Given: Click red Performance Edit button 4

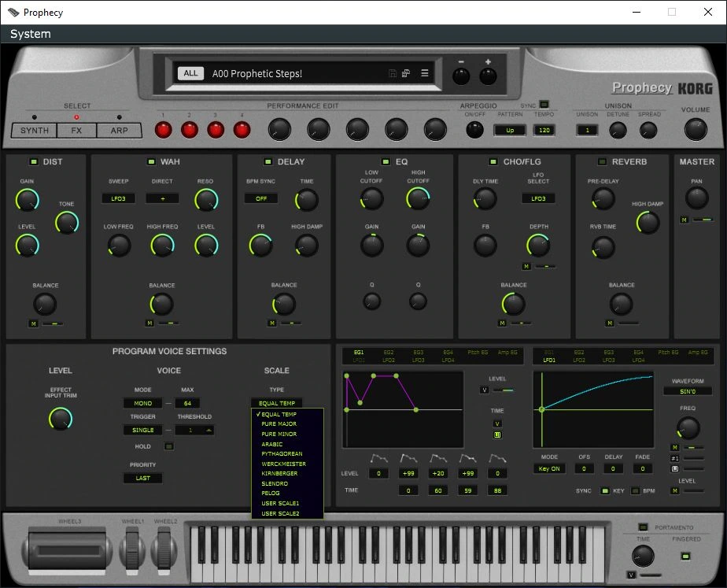Looking at the screenshot, I should pos(242,130).
